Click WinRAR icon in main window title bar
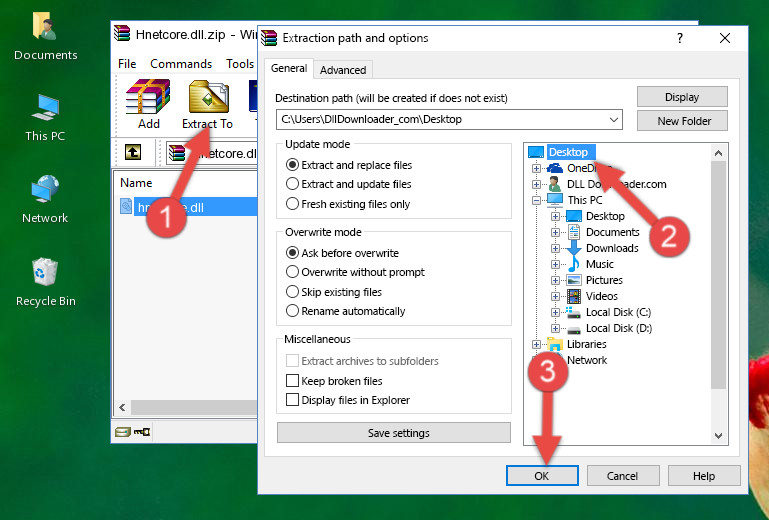 point(122,34)
